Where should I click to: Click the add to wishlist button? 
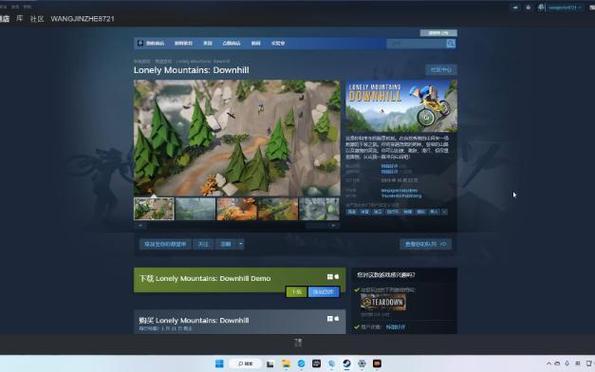165,244
